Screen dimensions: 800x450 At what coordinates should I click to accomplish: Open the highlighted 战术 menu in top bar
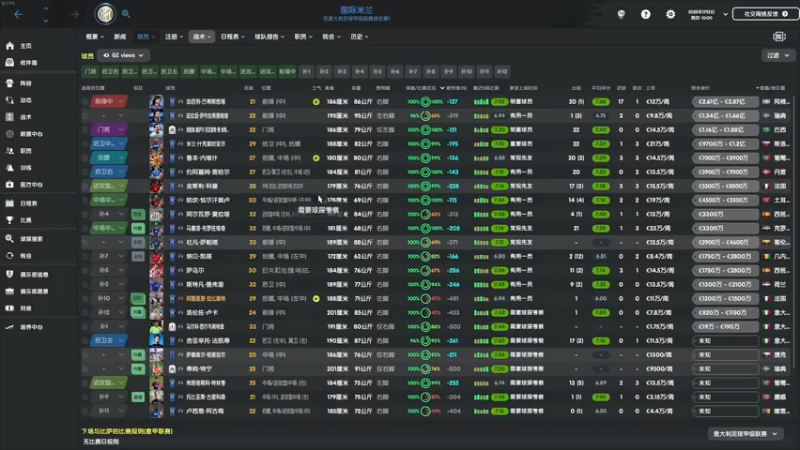point(202,37)
